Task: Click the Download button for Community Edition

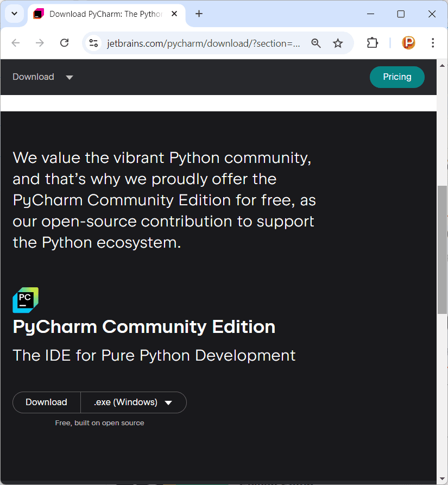Action: click(x=46, y=402)
